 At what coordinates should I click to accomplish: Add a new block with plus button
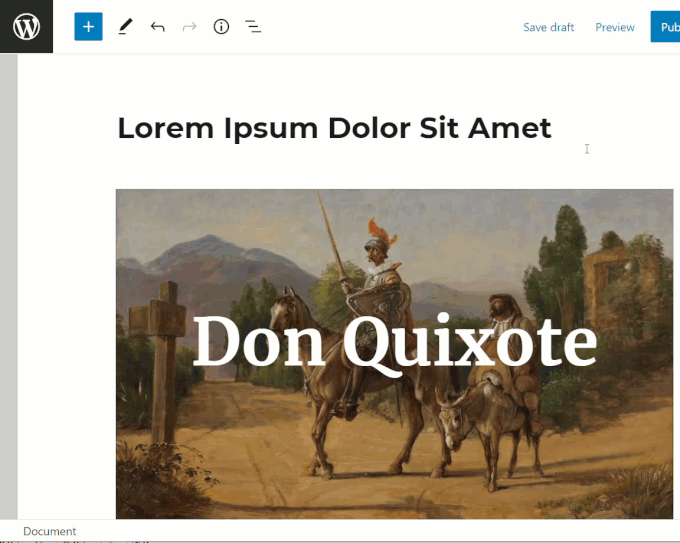coord(88,27)
